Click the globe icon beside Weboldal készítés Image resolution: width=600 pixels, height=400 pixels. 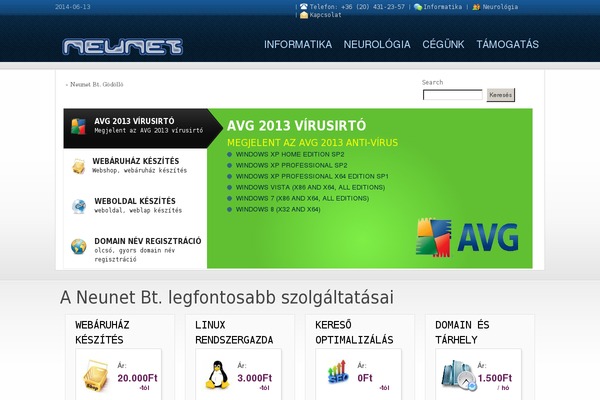[x=79, y=206]
